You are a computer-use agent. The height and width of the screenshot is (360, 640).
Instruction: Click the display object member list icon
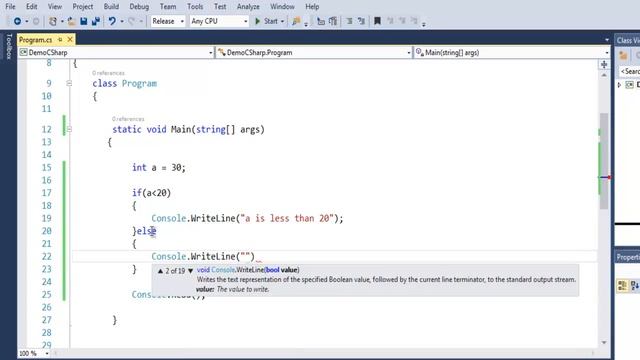[321, 21]
